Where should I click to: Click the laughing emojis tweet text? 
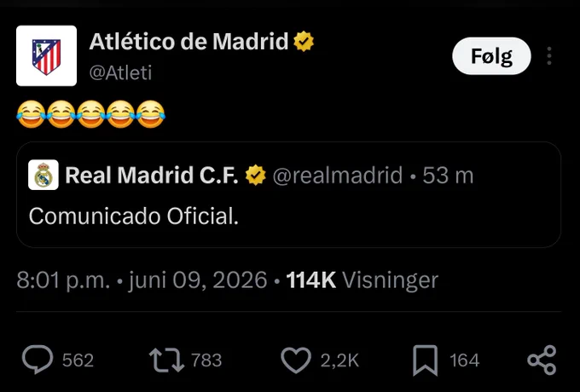tap(91, 114)
